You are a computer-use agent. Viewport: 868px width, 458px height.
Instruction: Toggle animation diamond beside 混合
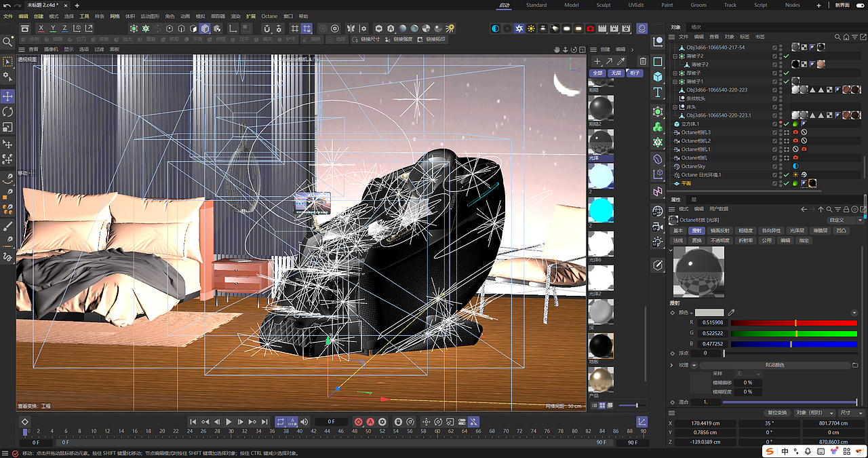tap(673, 402)
